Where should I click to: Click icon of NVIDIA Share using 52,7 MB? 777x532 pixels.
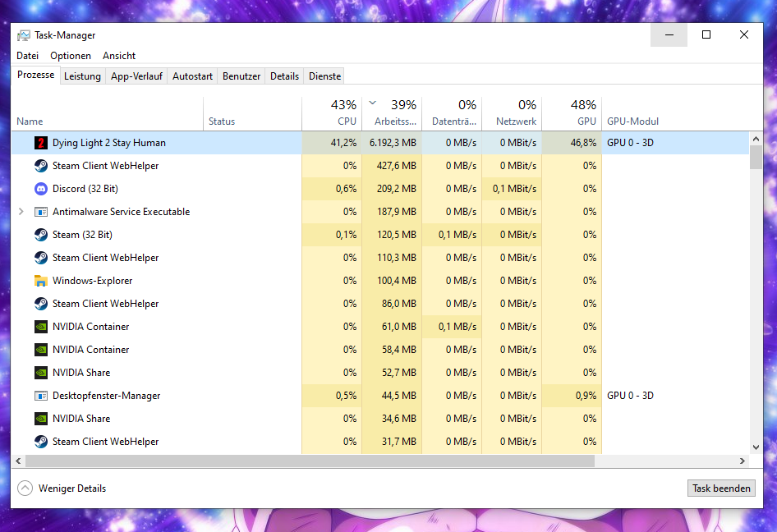(40, 373)
